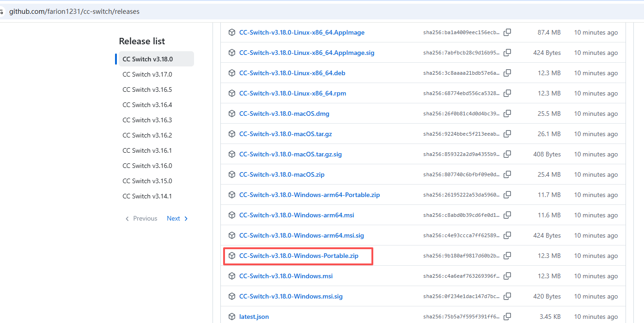Copy sha256 for Linux-x86_64.rpm file
Image resolution: width=644 pixels, height=323 pixels.
coord(507,93)
